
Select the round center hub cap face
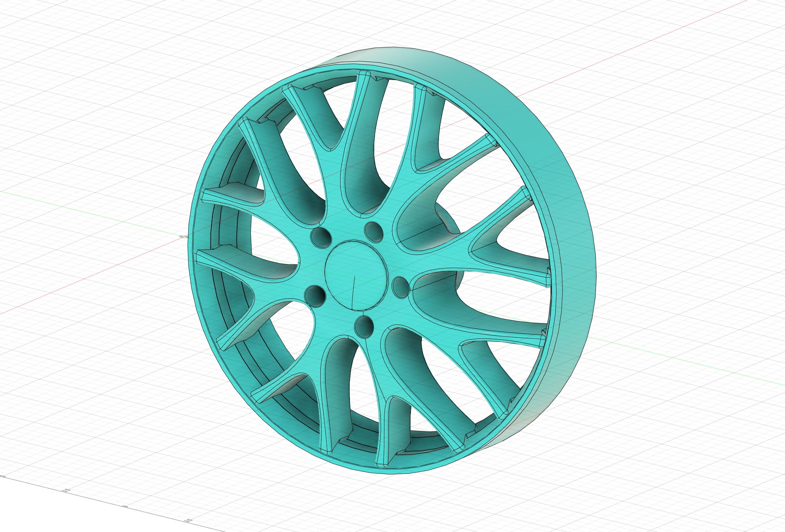coord(356,275)
